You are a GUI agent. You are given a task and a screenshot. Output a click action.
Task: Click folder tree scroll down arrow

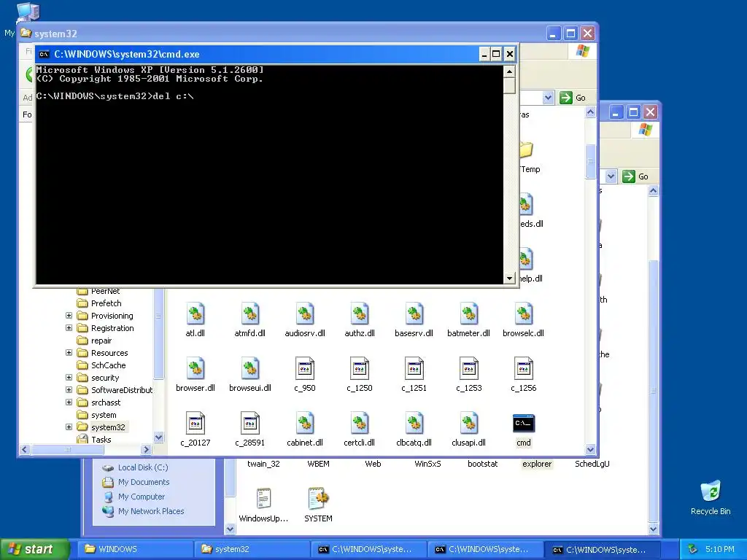[x=158, y=437]
